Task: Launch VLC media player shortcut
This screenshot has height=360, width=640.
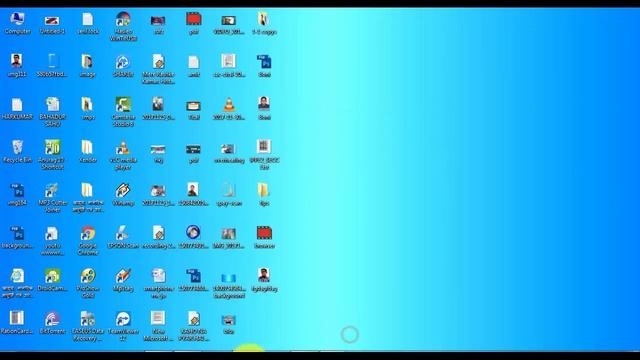Action: point(123,155)
